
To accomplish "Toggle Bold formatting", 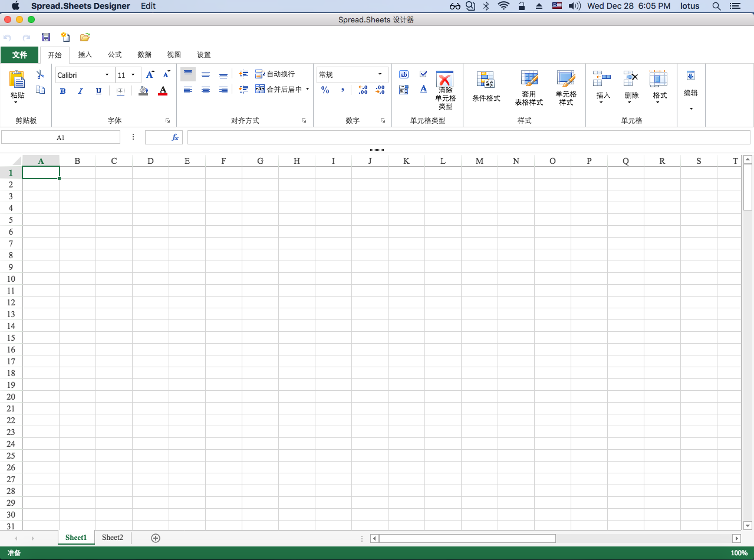I will (x=63, y=91).
